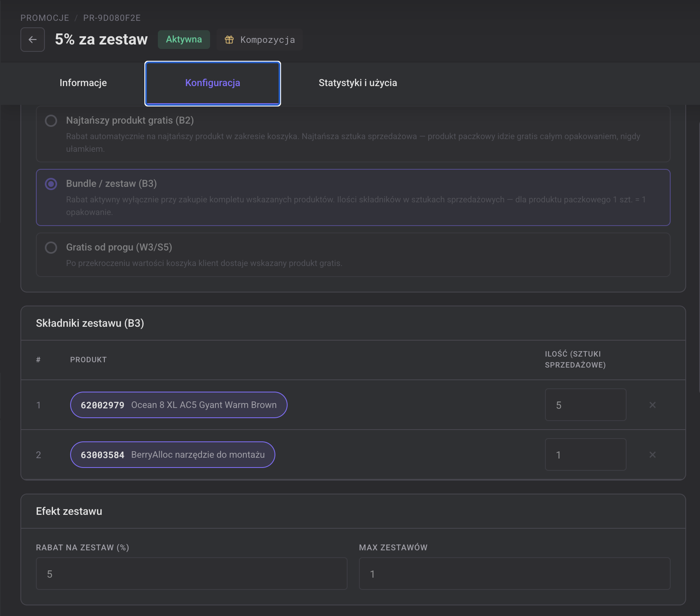
Task: Click row number 2 in components table
Action: 38,455
